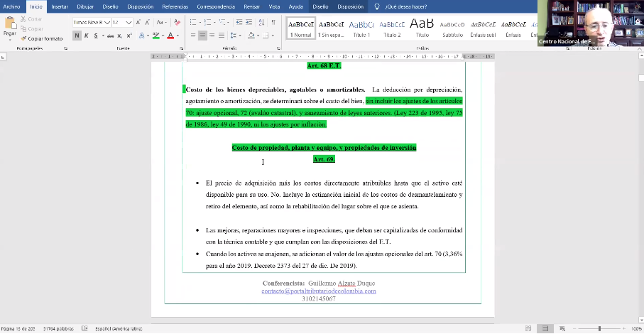The height and width of the screenshot is (334, 644).
Task: Open the Archivo menu
Action: 11,6
